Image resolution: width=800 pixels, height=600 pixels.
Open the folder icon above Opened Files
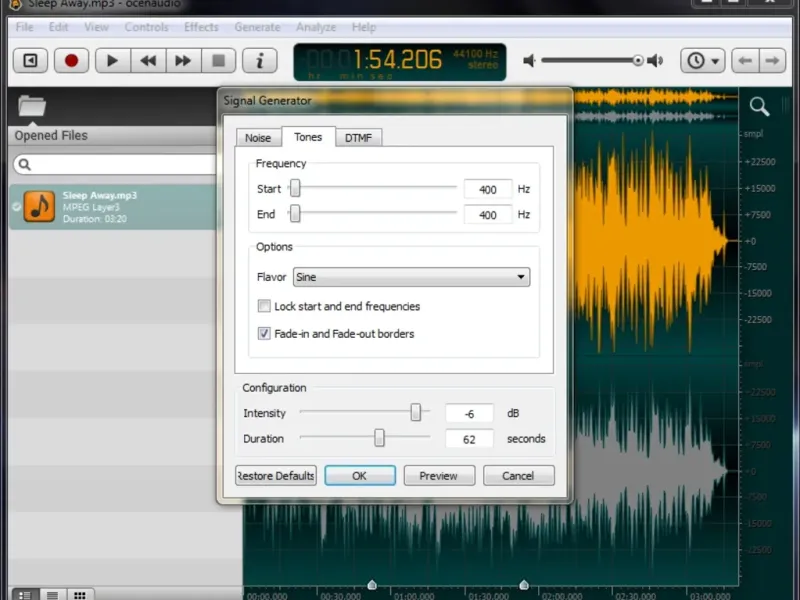click(32, 106)
